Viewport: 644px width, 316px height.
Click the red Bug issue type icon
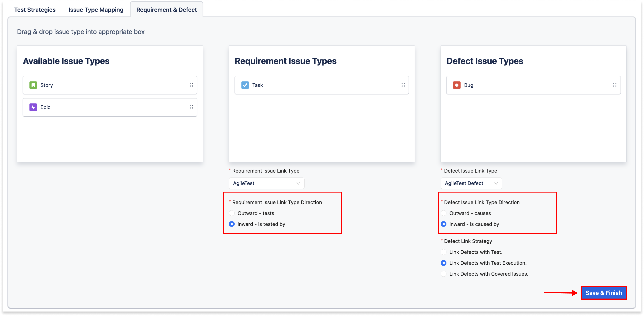tap(456, 85)
